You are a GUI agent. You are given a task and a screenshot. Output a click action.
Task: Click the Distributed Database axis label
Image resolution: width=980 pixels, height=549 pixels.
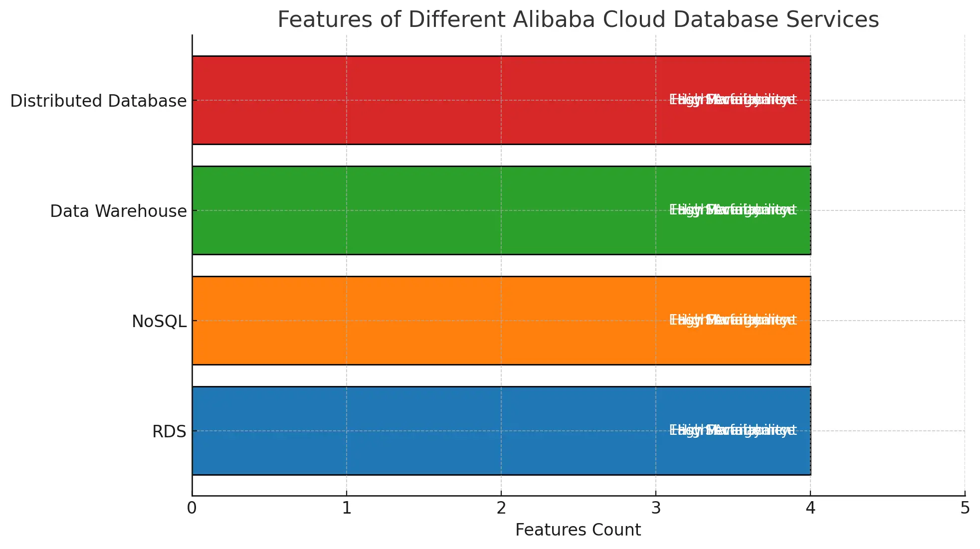(x=98, y=101)
